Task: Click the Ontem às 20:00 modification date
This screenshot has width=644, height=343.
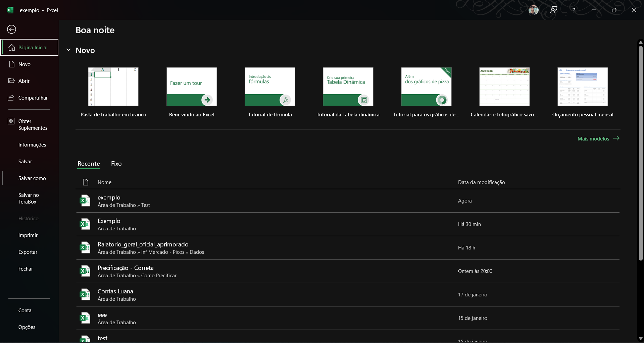Action: [475, 271]
